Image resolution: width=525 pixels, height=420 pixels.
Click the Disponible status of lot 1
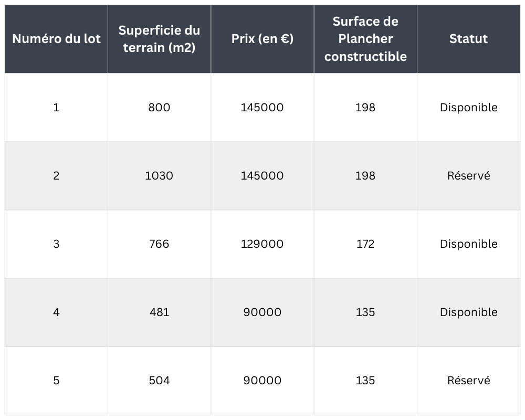468,108
